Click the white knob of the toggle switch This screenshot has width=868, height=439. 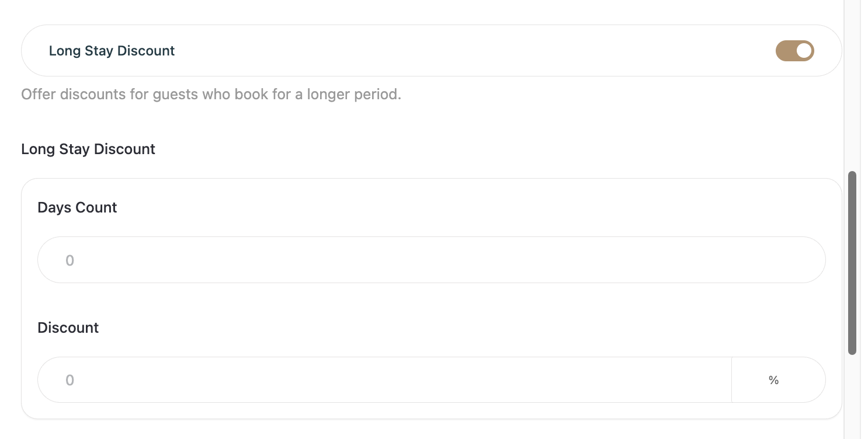[804, 51]
